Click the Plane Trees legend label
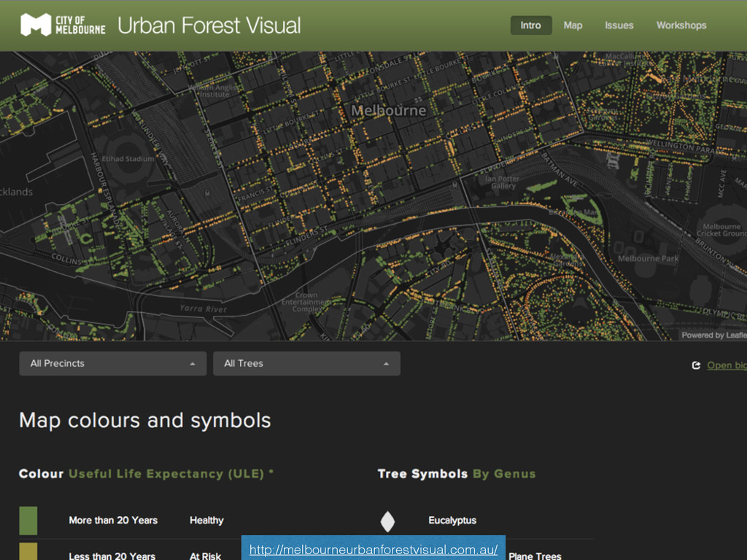 (x=535, y=556)
